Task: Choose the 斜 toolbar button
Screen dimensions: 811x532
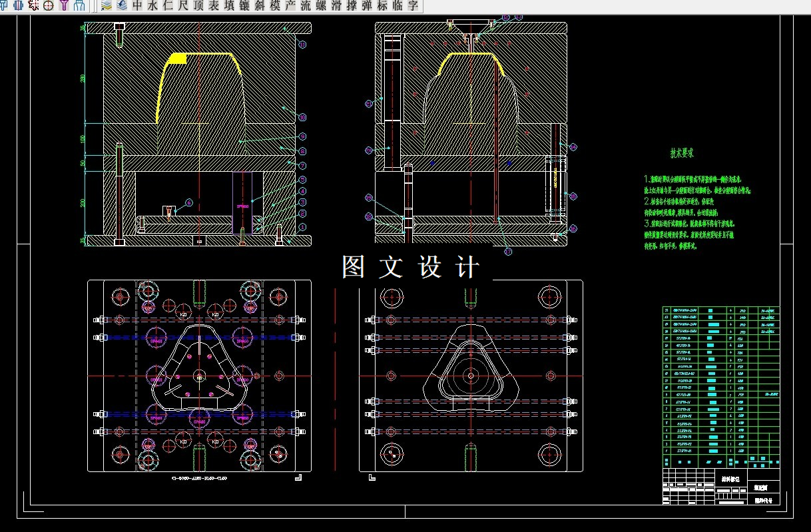Action: coord(260,5)
